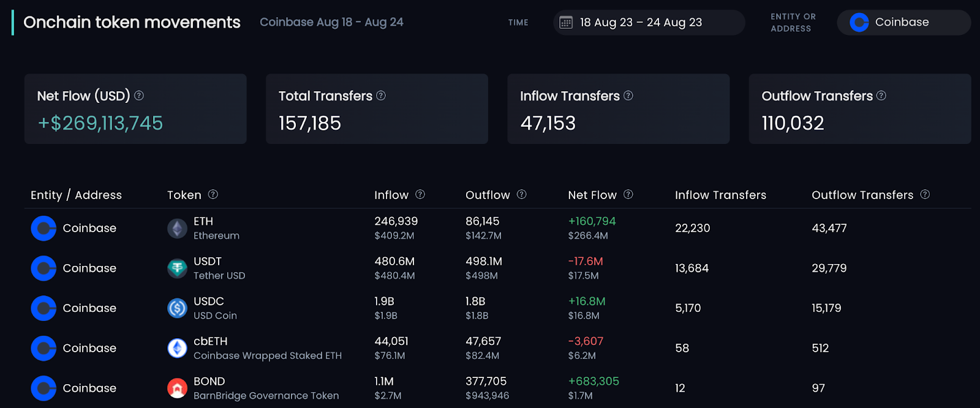Image resolution: width=980 pixels, height=408 pixels.
Task: Sort by Outflow Transfers column header
Action: (x=862, y=195)
